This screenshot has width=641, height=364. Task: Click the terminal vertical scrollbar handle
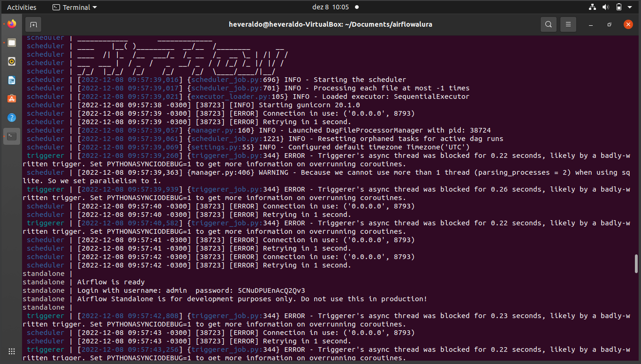[636, 264]
